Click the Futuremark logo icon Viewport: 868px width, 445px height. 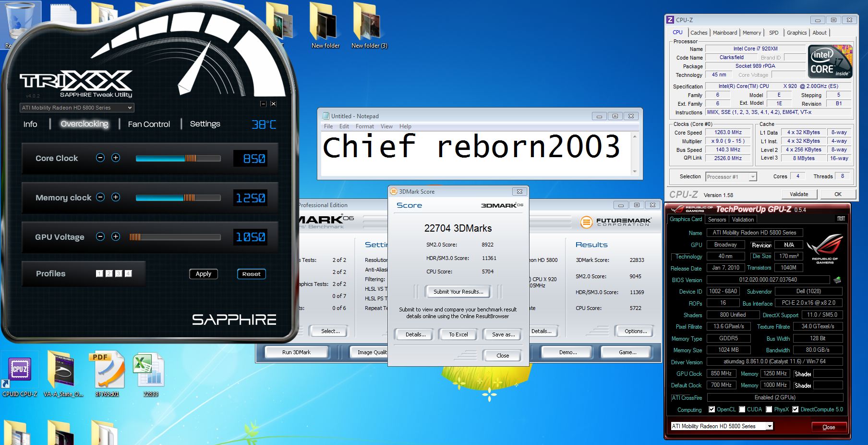(586, 222)
